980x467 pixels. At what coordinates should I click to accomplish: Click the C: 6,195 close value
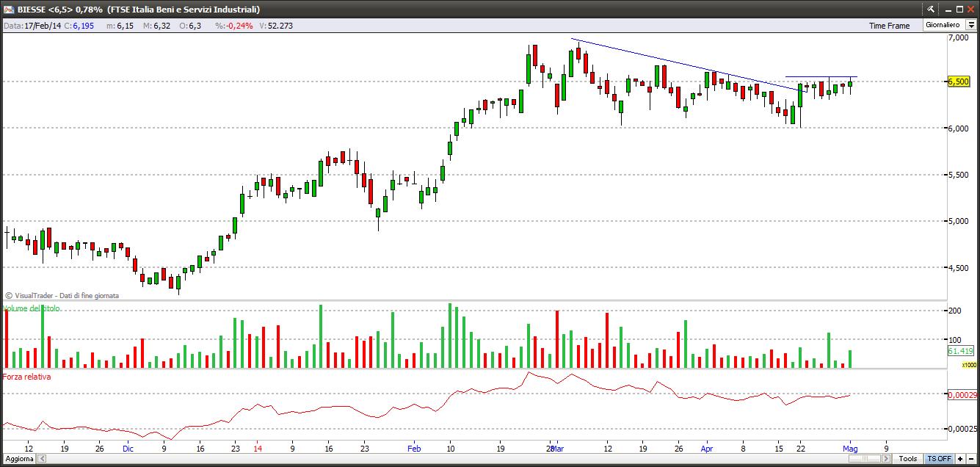pyautogui.click(x=79, y=26)
